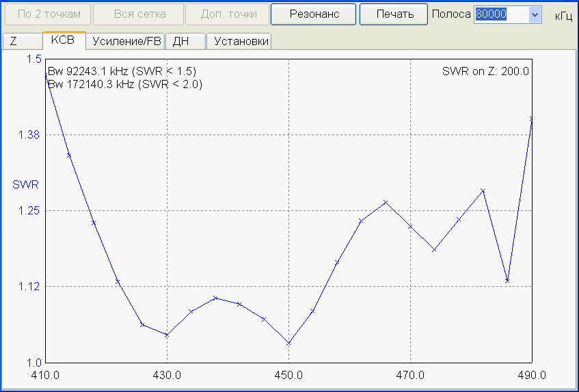Click the curve data point at 430.0
This screenshot has height=392, width=579.
click(x=167, y=335)
